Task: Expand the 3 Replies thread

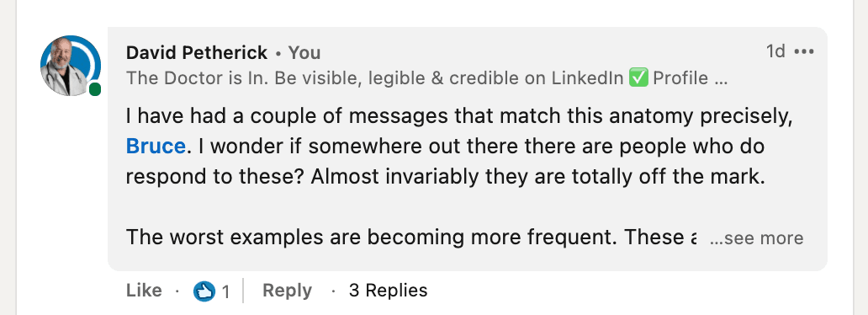Action: click(x=388, y=291)
